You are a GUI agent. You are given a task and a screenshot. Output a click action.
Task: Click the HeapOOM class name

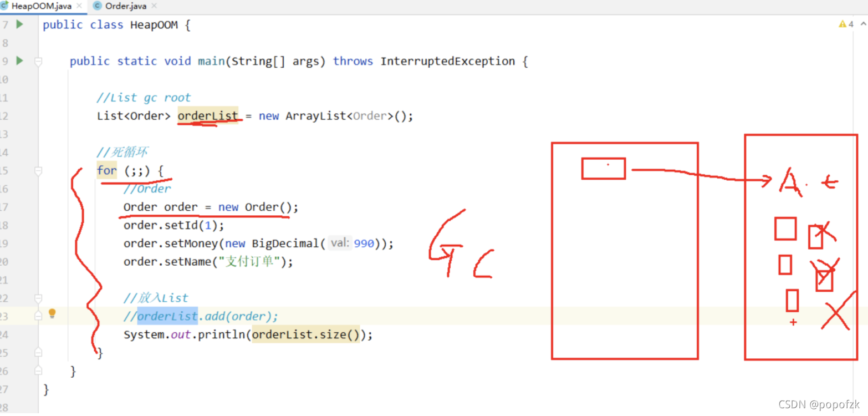click(x=154, y=25)
